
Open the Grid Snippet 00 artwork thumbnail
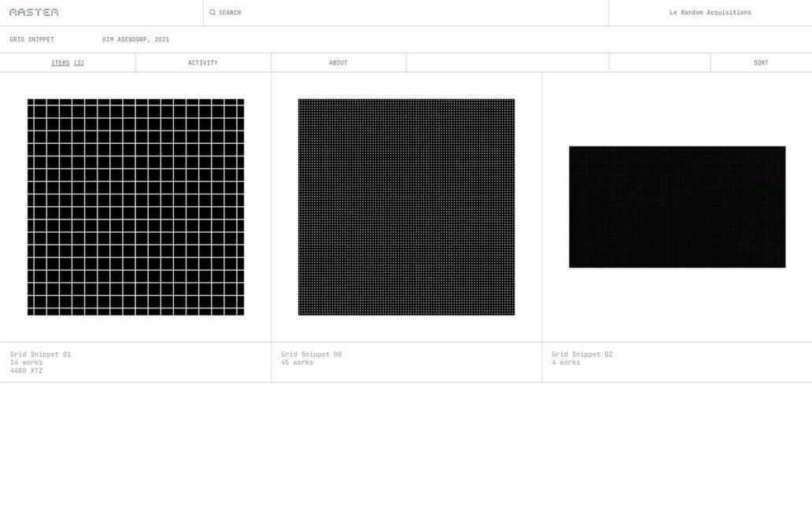(x=406, y=207)
